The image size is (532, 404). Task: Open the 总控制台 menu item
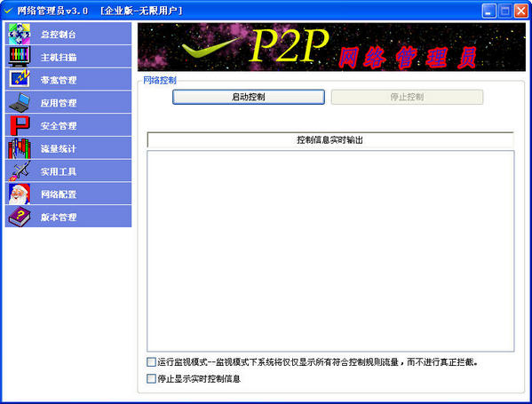tap(68, 34)
